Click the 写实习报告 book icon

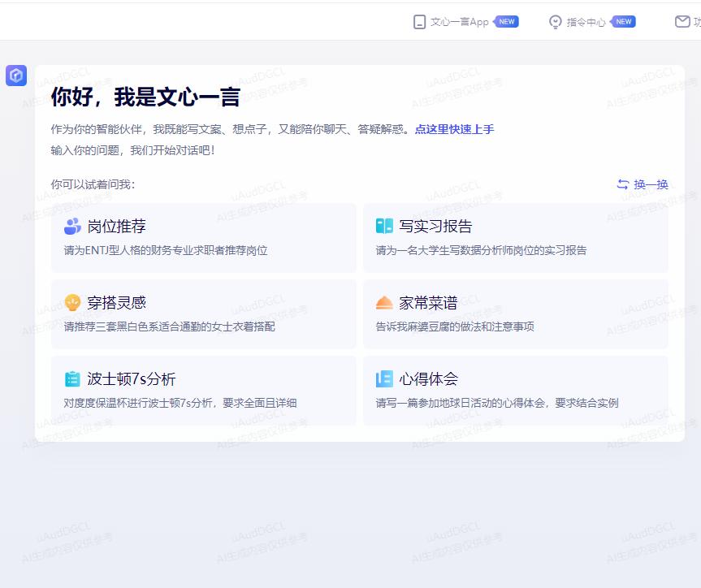tap(384, 226)
